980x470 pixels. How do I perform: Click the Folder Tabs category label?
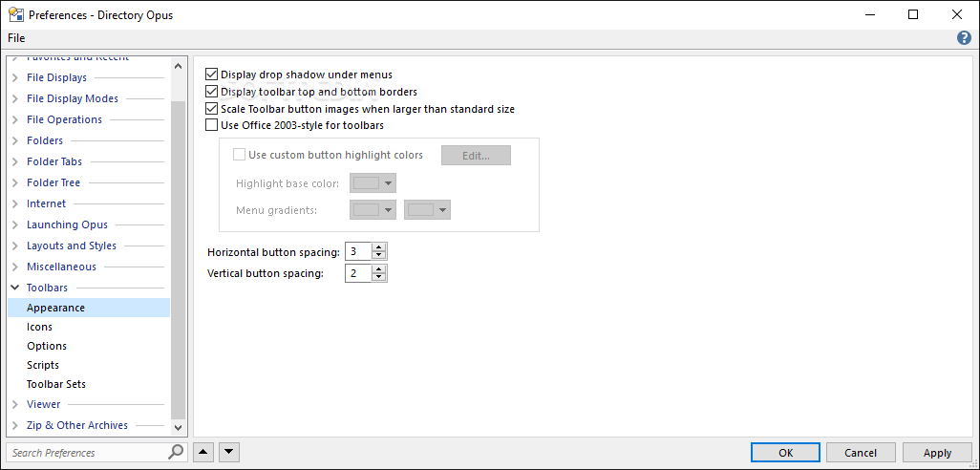[x=54, y=161]
